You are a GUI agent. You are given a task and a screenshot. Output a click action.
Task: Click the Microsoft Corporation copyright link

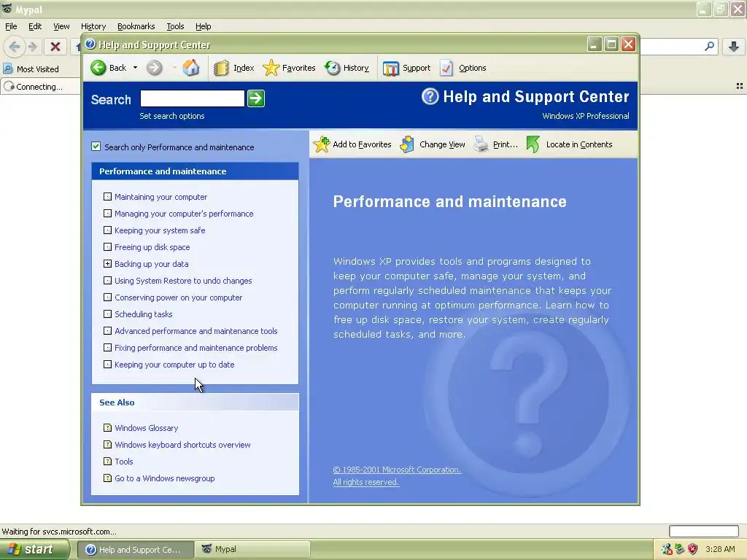coord(397,470)
